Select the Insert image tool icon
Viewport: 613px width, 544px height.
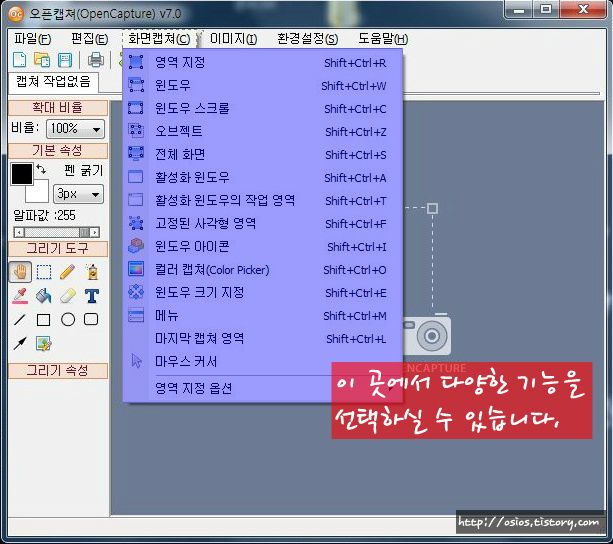(44, 343)
